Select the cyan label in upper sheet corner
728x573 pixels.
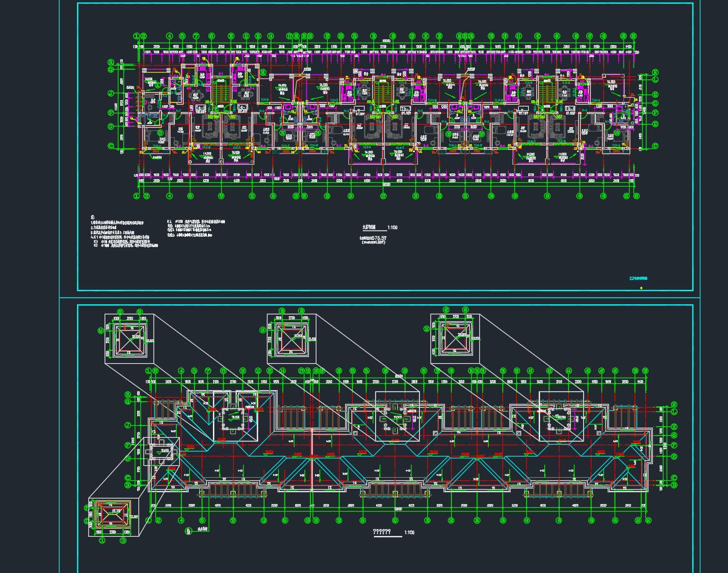pyautogui.click(x=638, y=279)
